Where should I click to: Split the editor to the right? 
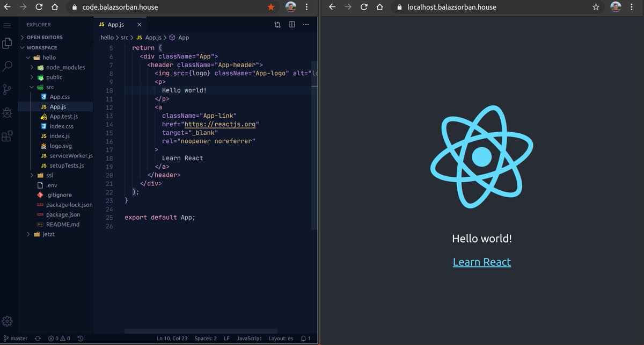coord(292,25)
